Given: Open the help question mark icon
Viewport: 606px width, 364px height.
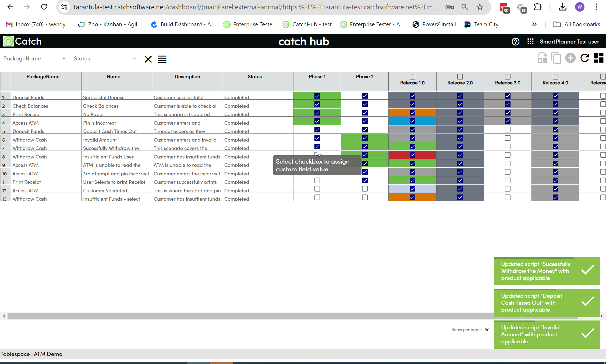Looking at the screenshot, I should [x=515, y=42].
